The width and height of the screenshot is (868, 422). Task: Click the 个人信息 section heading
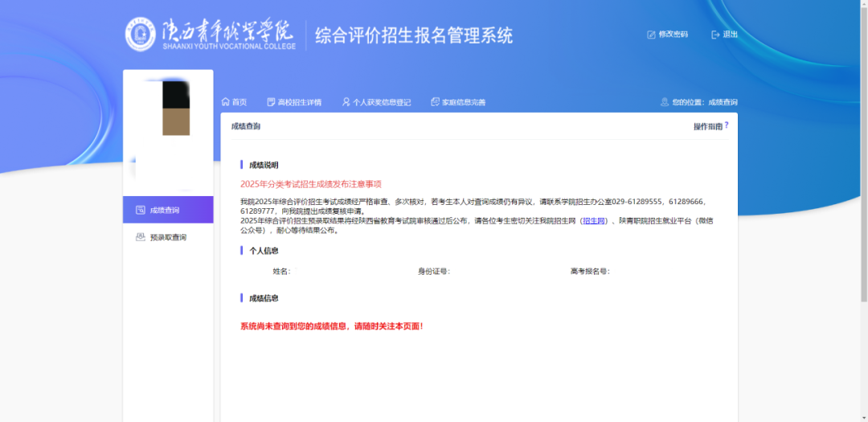click(264, 251)
